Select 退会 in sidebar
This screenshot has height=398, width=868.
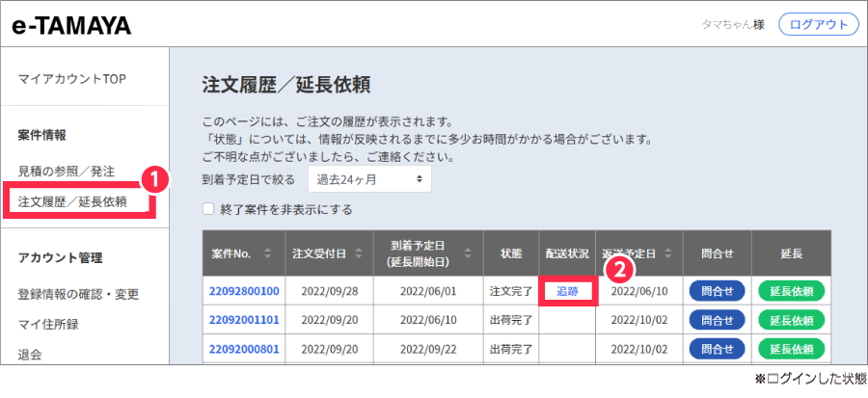[x=30, y=355]
